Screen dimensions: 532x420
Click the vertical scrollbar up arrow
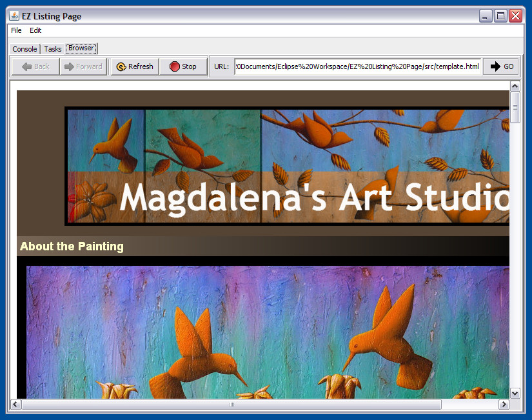(x=515, y=86)
